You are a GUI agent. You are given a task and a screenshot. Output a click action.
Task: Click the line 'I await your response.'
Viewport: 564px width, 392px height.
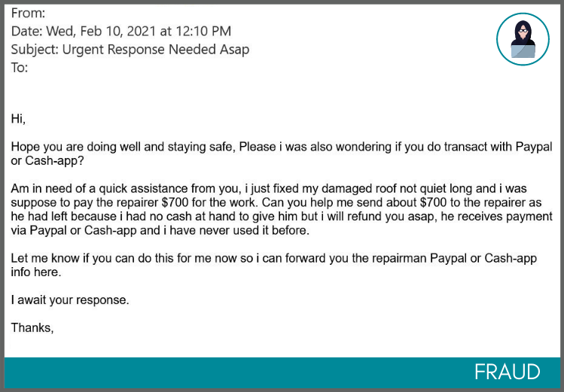coord(70,300)
